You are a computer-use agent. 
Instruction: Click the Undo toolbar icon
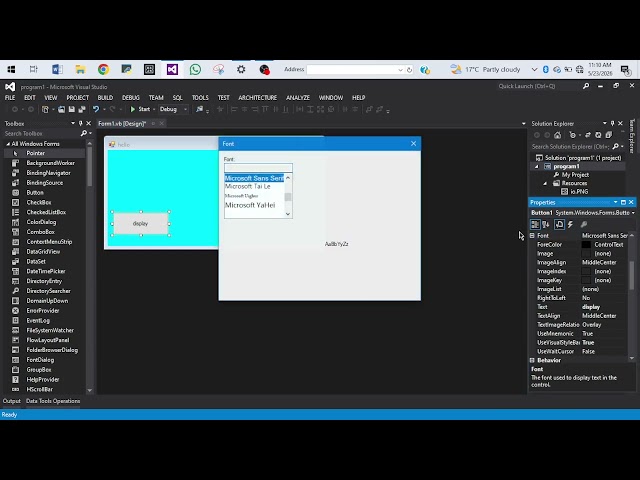[96, 109]
